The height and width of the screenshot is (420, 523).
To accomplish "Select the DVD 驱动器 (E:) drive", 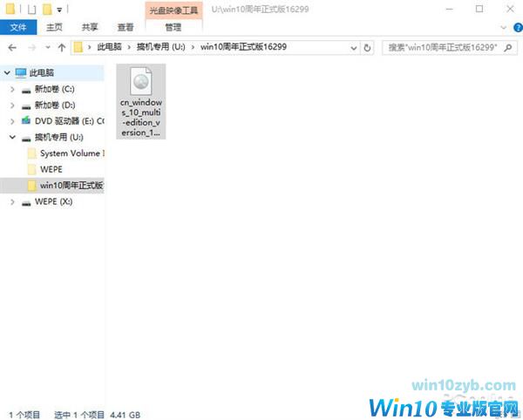I will (x=70, y=121).
